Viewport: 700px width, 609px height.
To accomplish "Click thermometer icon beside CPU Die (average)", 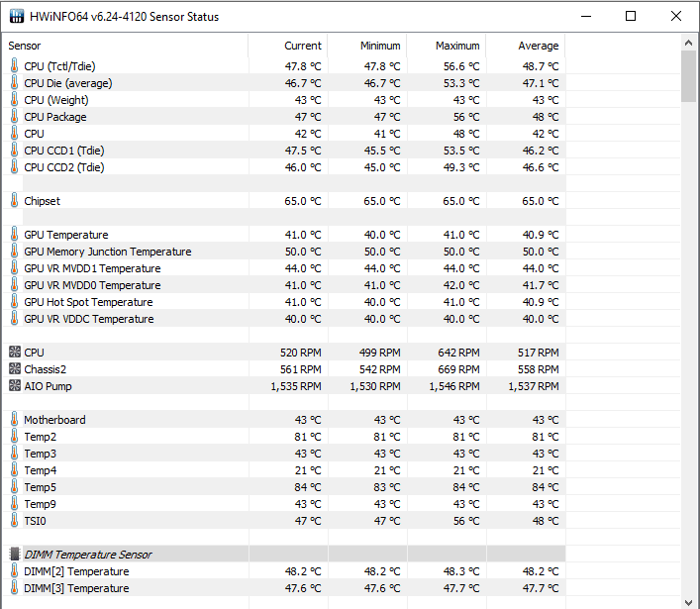I will [x=14, y=83].
